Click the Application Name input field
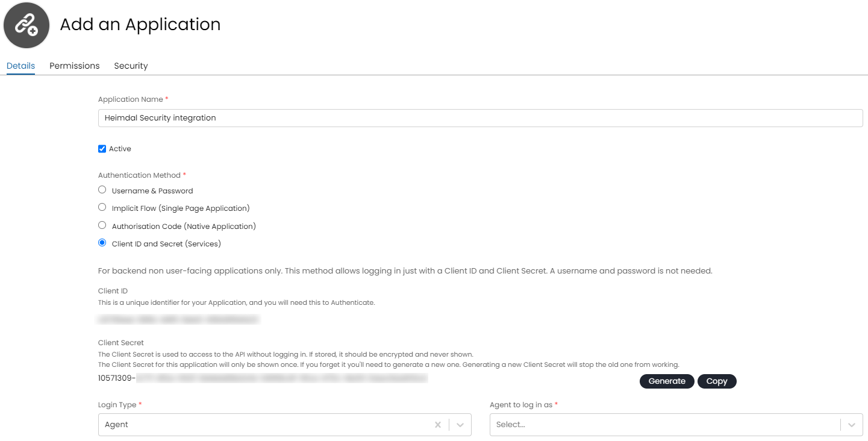Image resolution: width=868 pixels, height=441 pixels. (480, 118)
